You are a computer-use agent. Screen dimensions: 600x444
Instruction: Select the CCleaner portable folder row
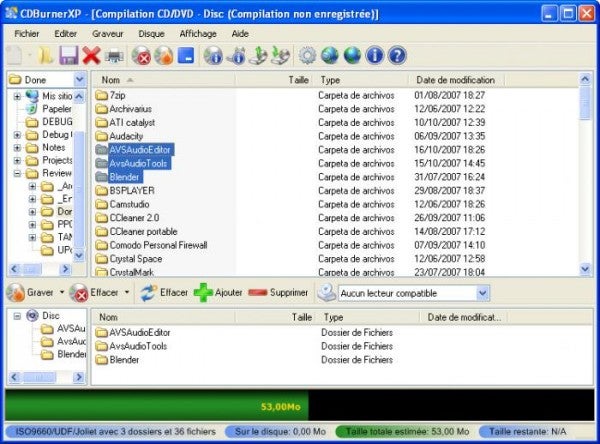click(x=136, y=232)
